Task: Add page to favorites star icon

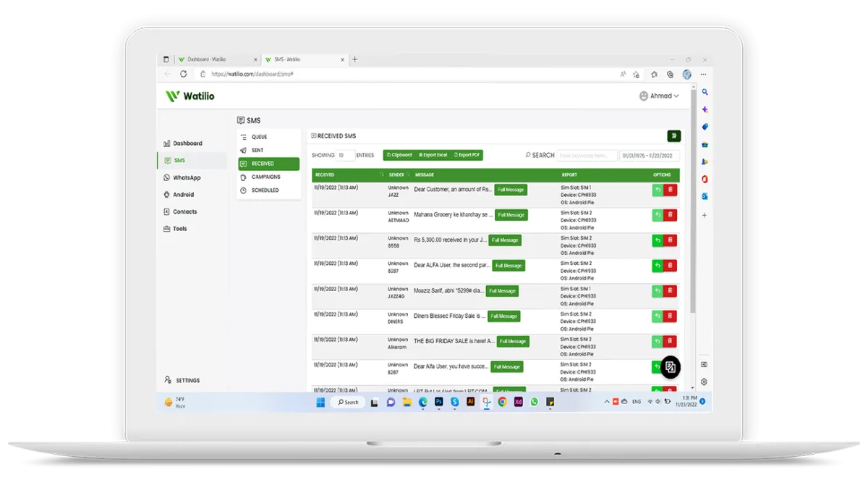Action: (636, 74)
